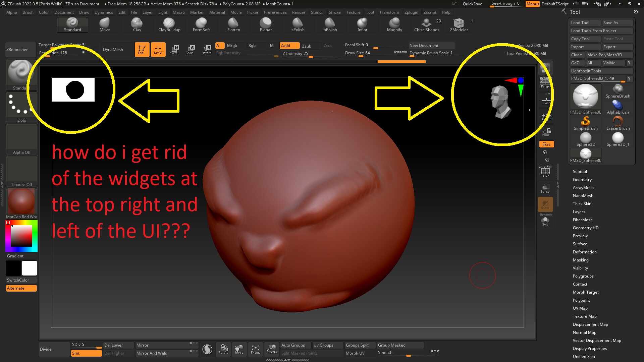Expand the Masking subpalette
Viewport: 644px width, 362px height.
click(x=580, y=260)
